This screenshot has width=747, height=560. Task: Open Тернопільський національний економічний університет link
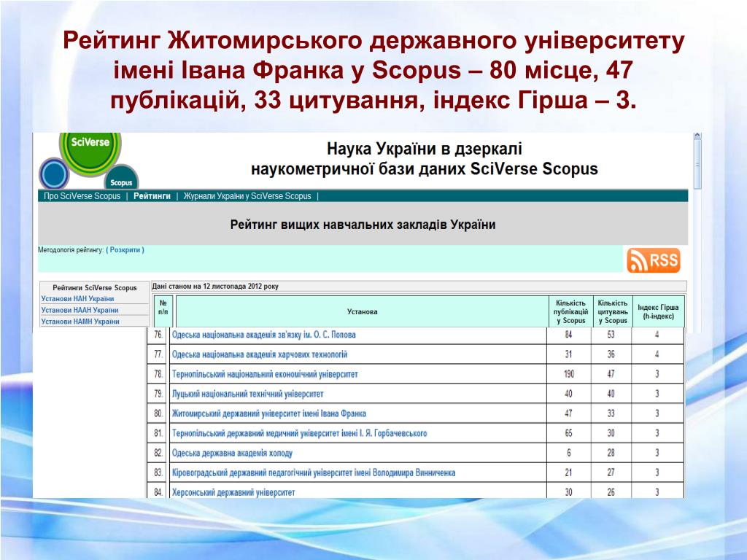(x=265, y=374)
